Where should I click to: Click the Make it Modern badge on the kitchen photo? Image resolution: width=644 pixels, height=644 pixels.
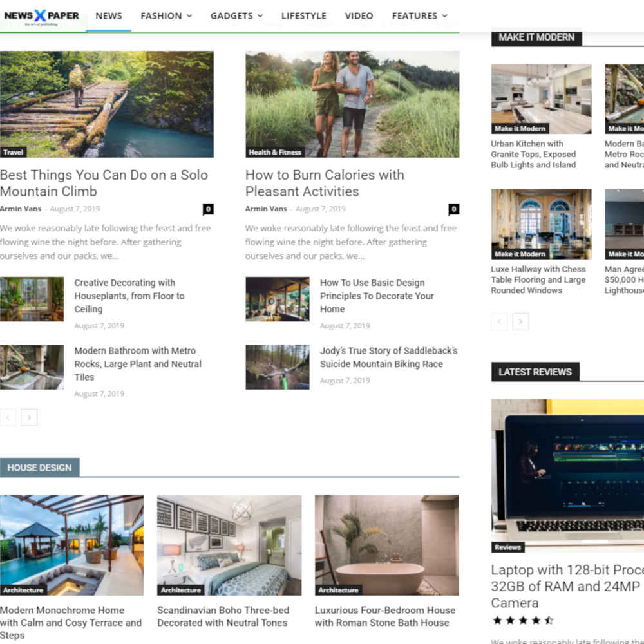click(x=519, y=128)
